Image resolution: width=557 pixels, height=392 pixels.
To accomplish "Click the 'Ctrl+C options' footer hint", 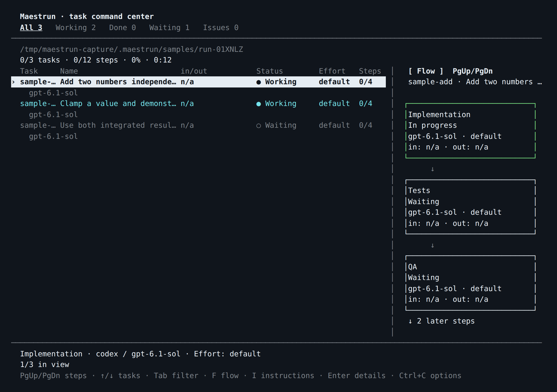I will [x=430, y=376].
